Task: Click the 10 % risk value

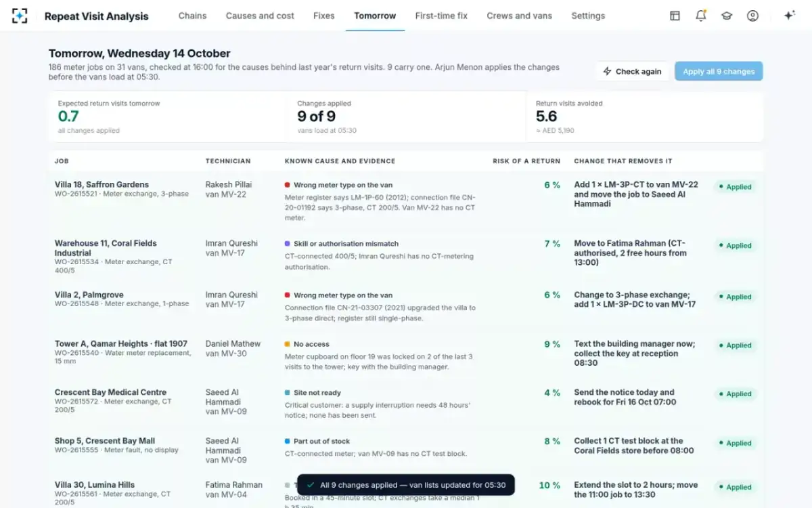Action: (x=549, y=486)
